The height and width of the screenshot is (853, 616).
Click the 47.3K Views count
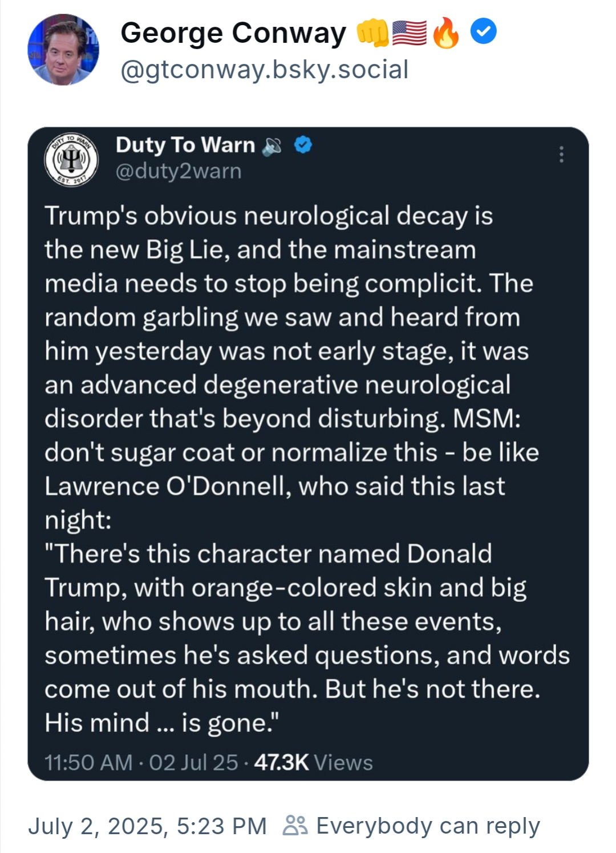313,762
